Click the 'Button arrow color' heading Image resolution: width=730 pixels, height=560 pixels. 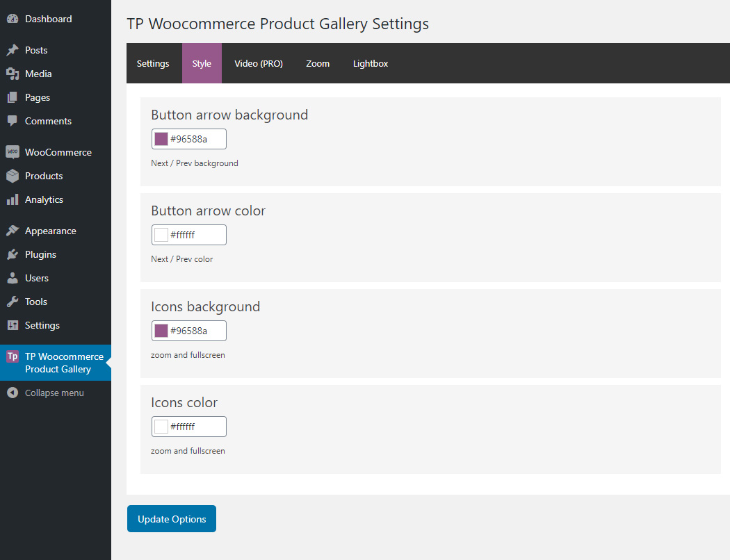[208, 211]
